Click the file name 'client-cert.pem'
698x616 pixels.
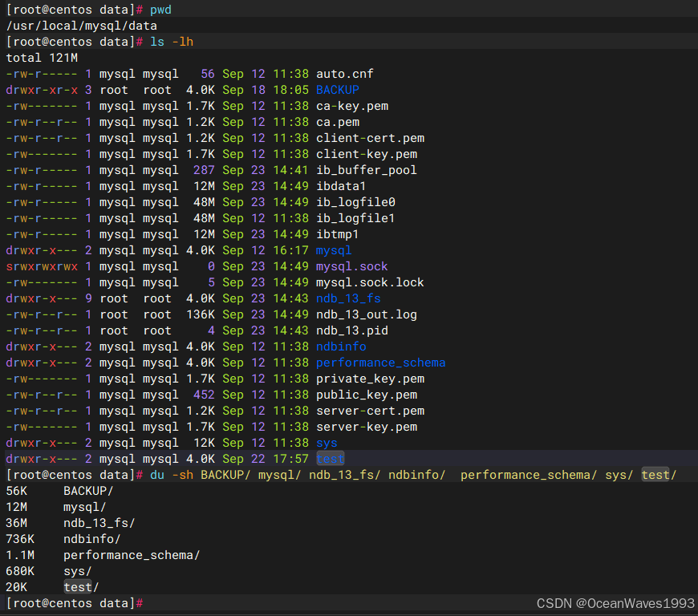click(370, 138)
